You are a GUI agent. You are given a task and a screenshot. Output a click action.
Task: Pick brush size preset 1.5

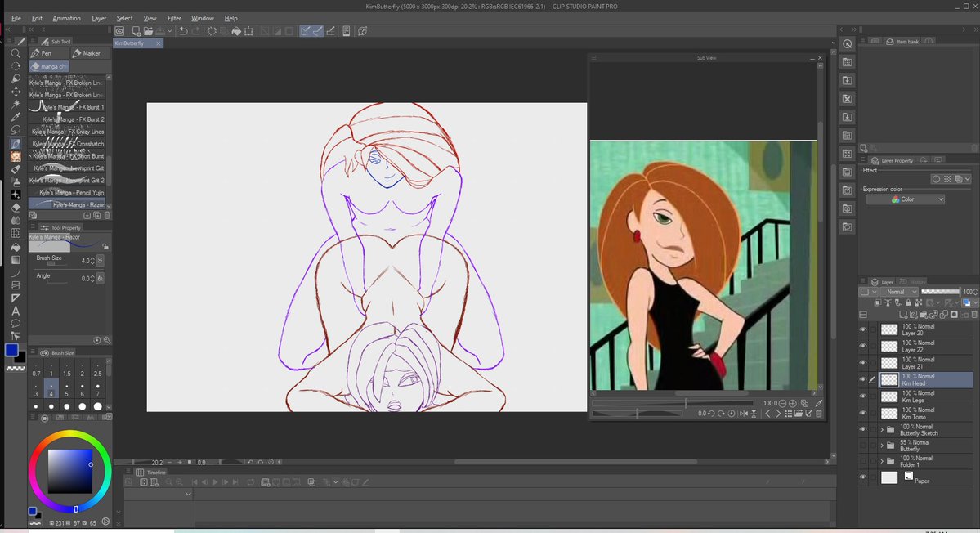point(67,369)
